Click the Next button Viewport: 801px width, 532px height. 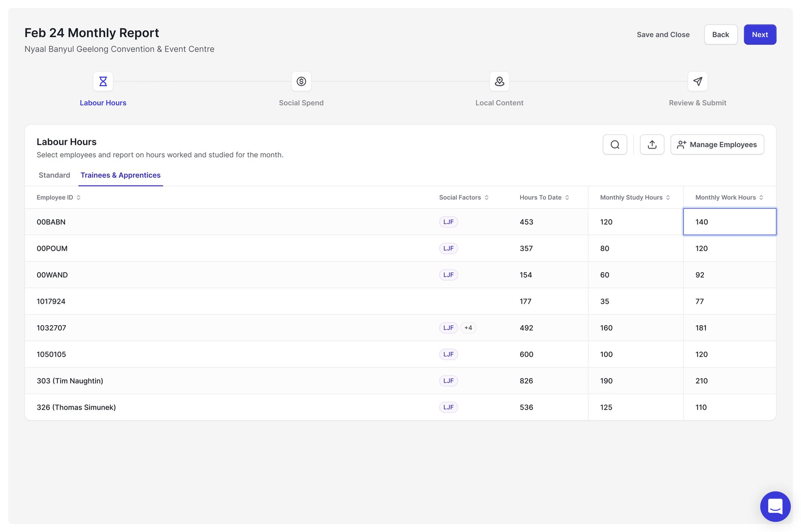click(760, 35)
